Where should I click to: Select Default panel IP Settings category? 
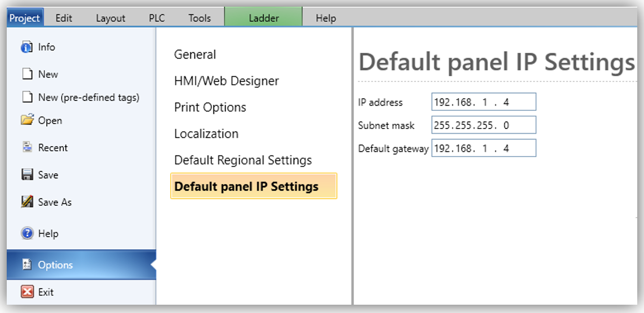pos(254,186)
